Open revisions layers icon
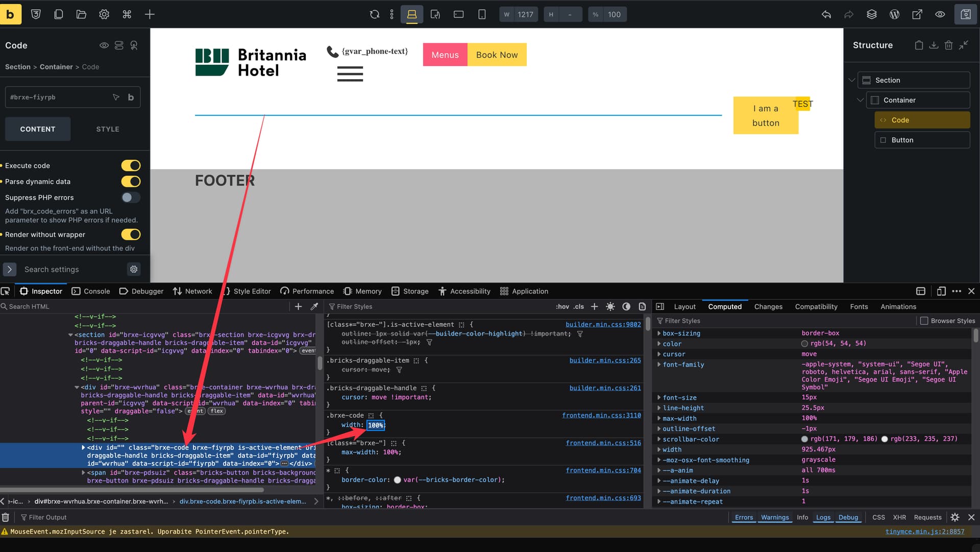The width and height of the screenshot is (980, 552). (872, 14)
